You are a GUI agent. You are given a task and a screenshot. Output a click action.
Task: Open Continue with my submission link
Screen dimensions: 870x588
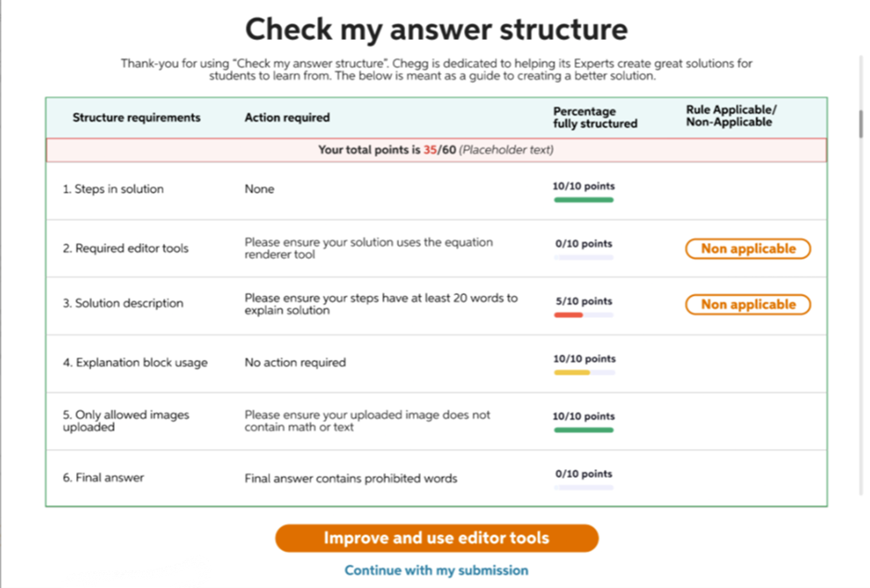pos(436,570)
